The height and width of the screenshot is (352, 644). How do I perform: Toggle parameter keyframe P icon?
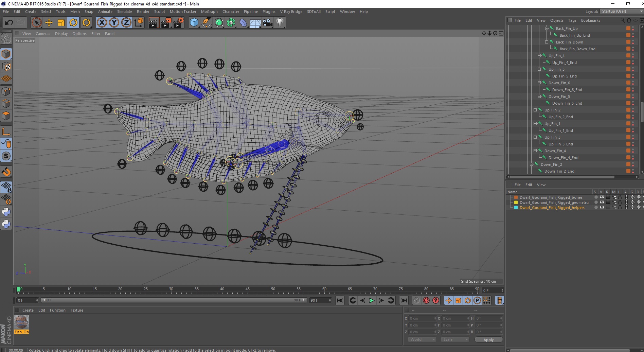tap(477, 300)
